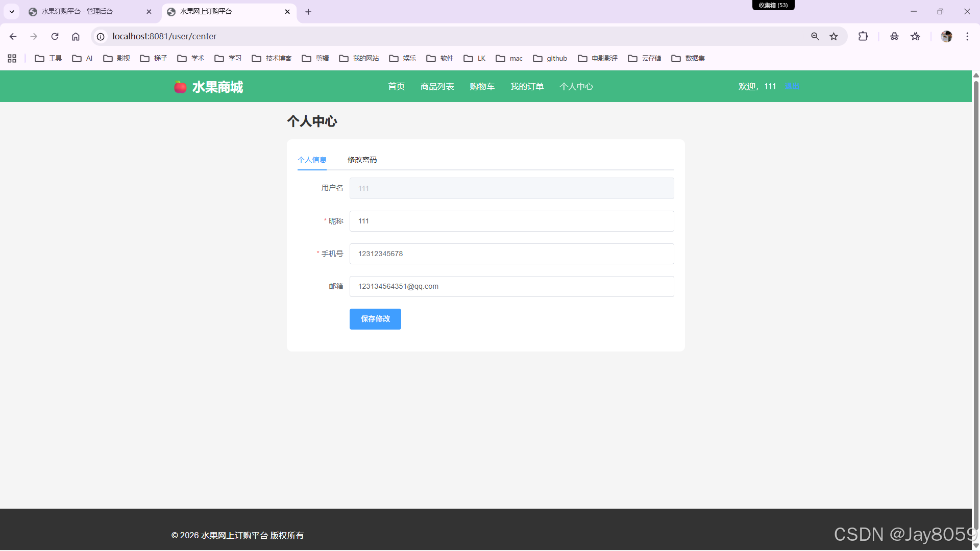Image resolution: width=980 pixels, height=551 pixels.
Task: Bookmark this page with star icon
Action: tap(834, 36)
